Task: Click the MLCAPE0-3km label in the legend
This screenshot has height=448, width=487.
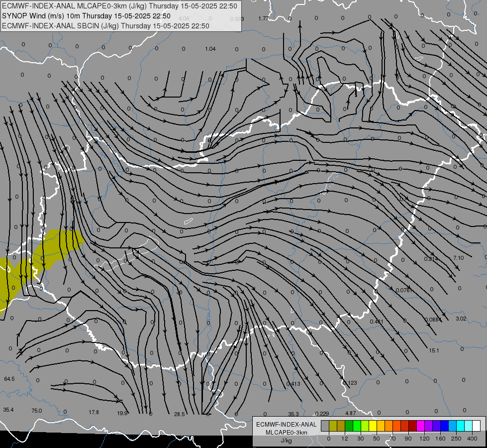Action: pos(287,433)
